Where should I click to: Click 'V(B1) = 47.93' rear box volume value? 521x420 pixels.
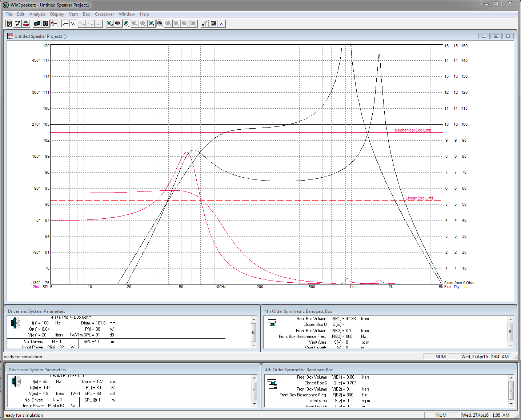tap(344, 319)
